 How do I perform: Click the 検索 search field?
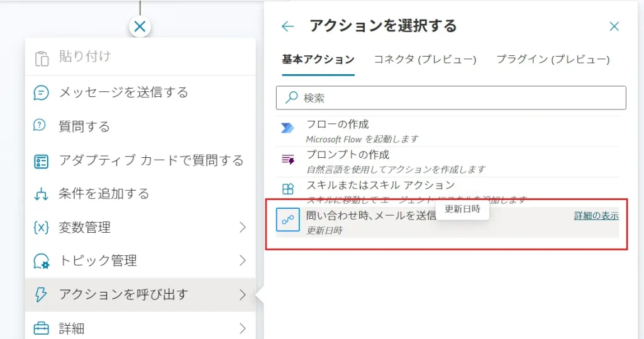(451, 98)
